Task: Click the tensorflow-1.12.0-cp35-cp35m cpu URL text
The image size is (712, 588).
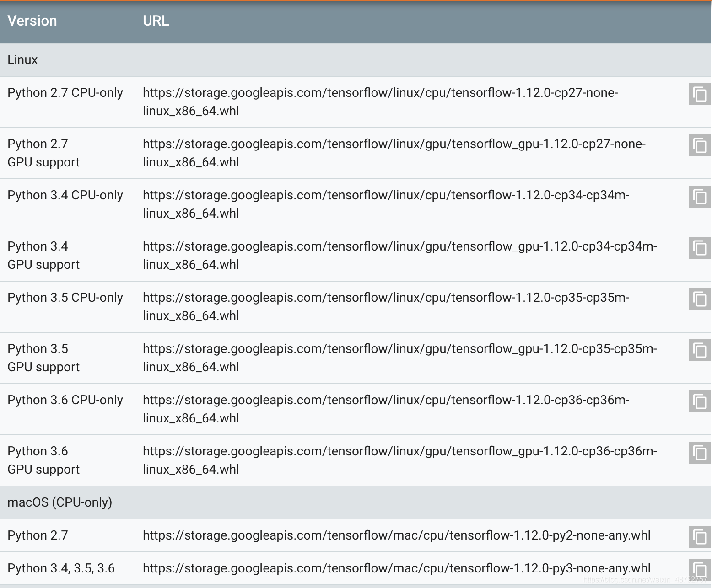Action: [x=386, y=306]
